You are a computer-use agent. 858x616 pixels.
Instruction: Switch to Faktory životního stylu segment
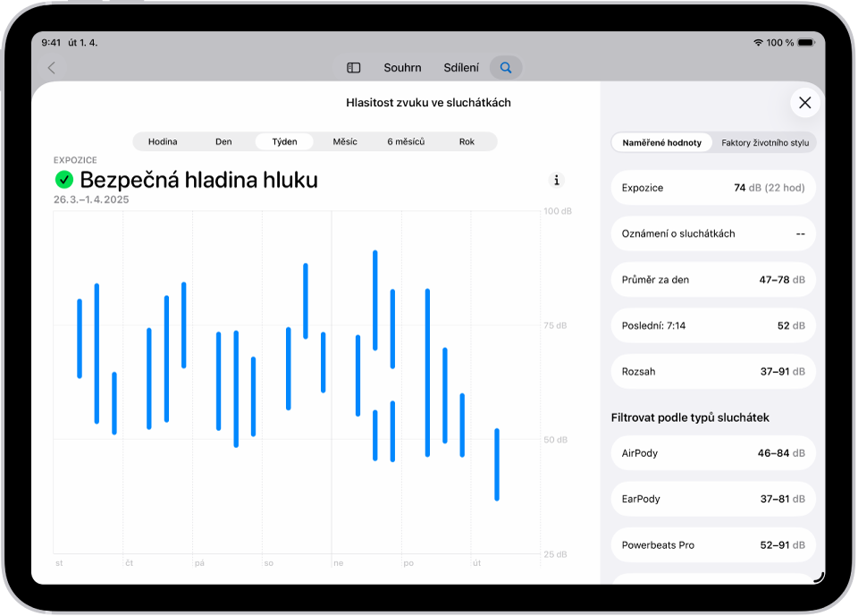point(765,142)
